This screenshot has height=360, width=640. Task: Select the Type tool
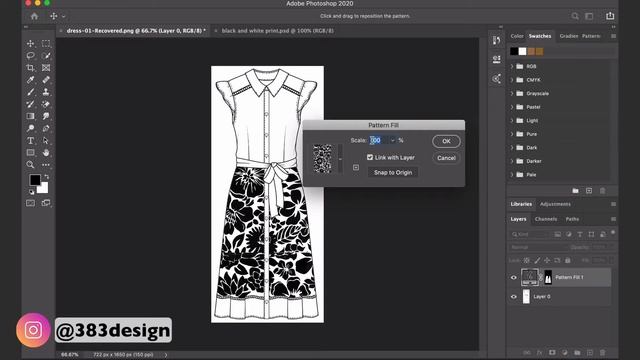(31, 140)
